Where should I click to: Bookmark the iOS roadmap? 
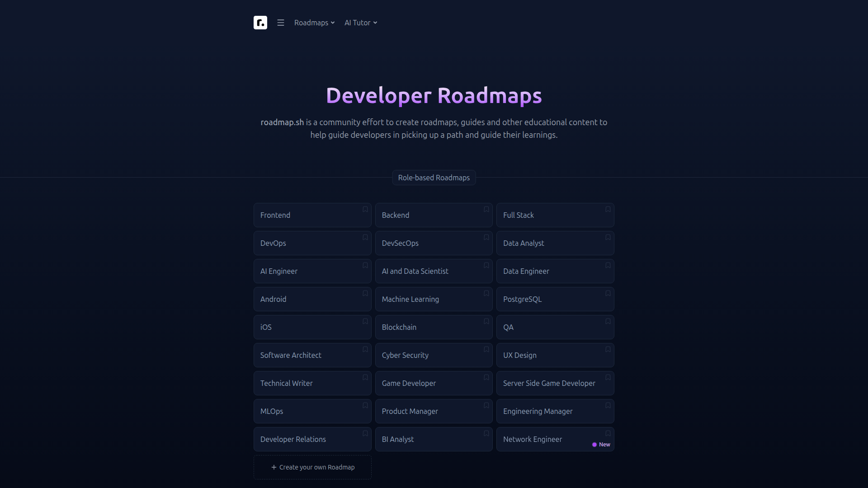(365, 321)
